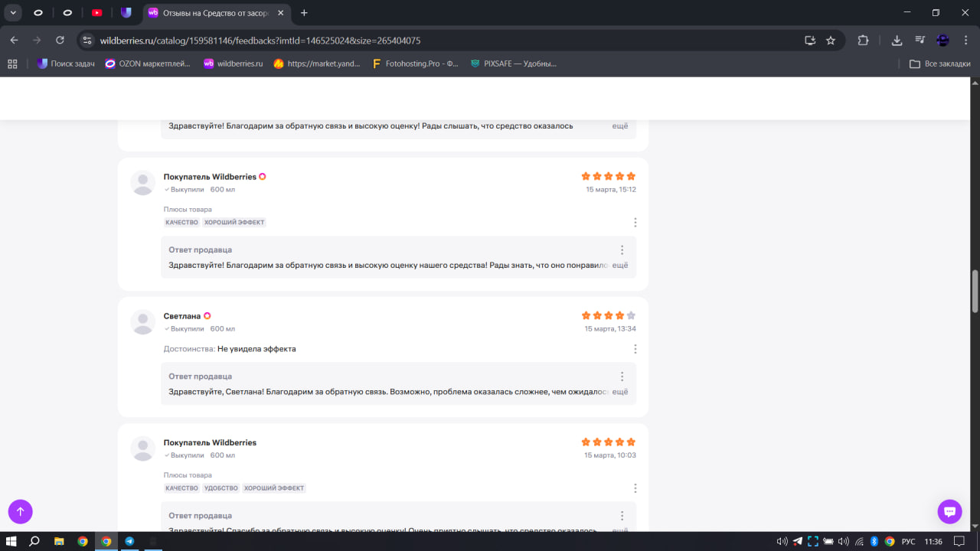Open the wildberries.ru bookmark
The image size is (980, 551).
click(233, 64)
